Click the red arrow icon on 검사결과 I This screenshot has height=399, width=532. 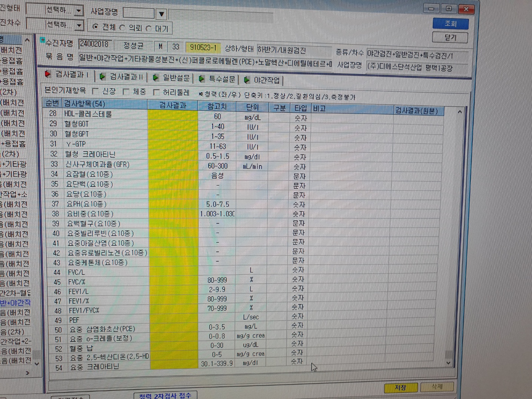48,74
